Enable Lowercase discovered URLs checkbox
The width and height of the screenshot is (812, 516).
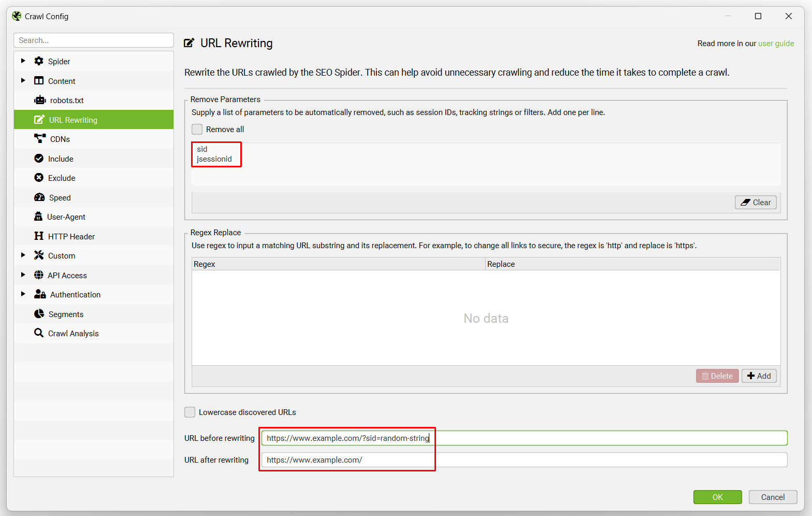(x=190, y=412)
